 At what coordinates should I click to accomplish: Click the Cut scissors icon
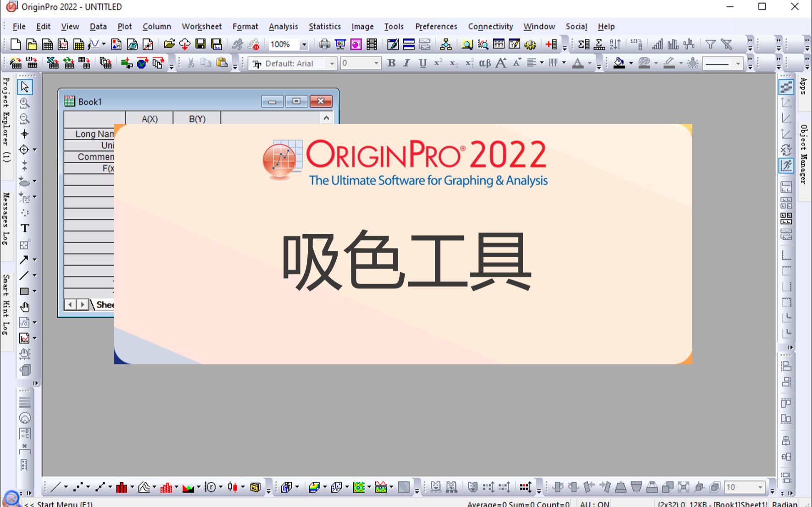tap(191, 63)
